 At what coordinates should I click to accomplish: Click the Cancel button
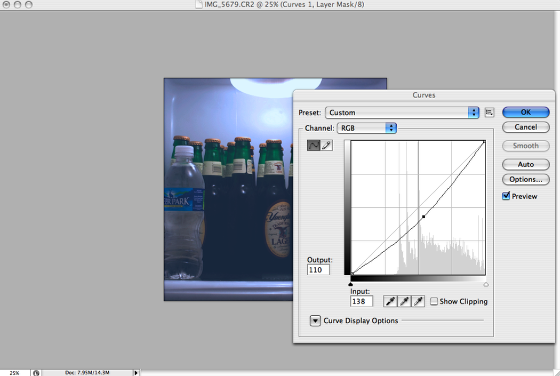tap(526, 127)
